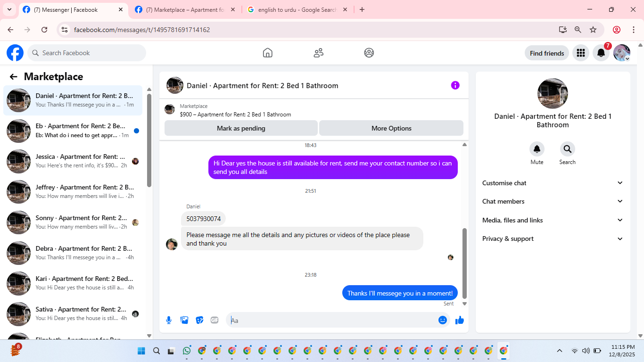644x362 pixels.
Task: Show hidden system tray icons chevron
Action: coord(560,351)
